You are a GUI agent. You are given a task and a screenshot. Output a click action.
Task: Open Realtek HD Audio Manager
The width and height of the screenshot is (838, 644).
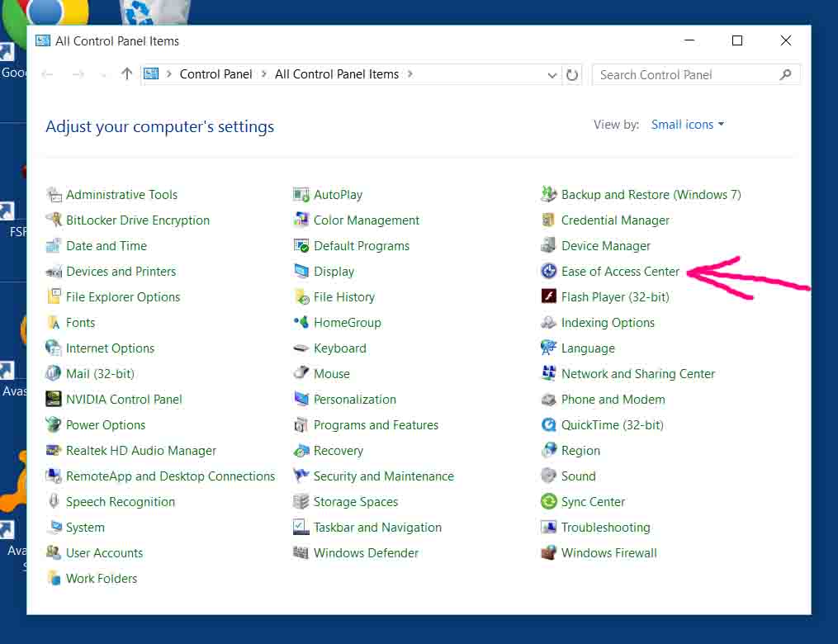(x=141, y=450)
